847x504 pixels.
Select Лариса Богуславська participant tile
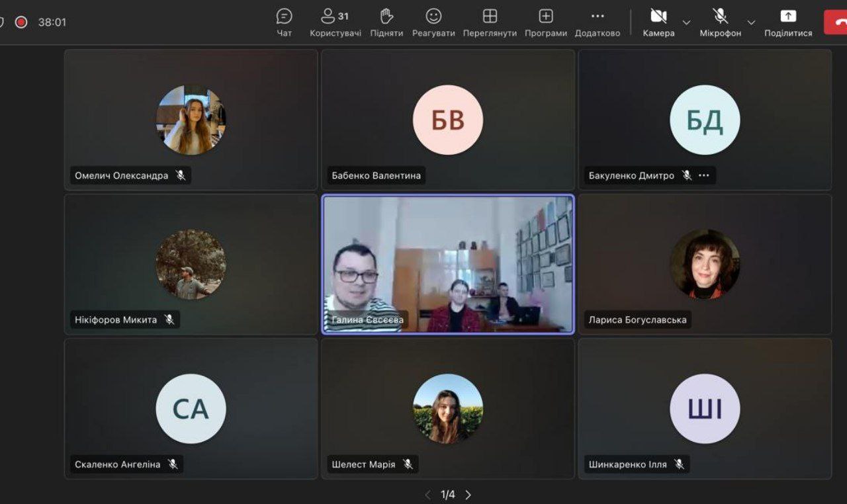coord(705,264)
